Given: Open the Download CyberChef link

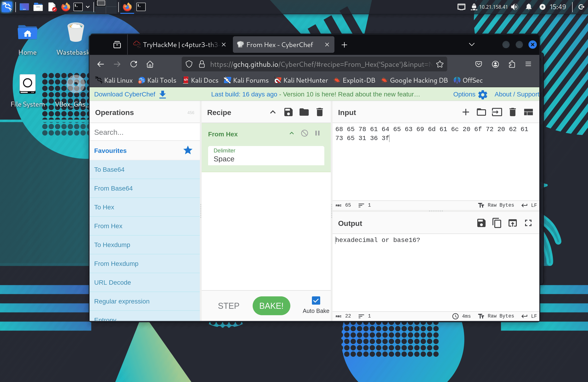Looking at the screenshot, I should [130, 94].
